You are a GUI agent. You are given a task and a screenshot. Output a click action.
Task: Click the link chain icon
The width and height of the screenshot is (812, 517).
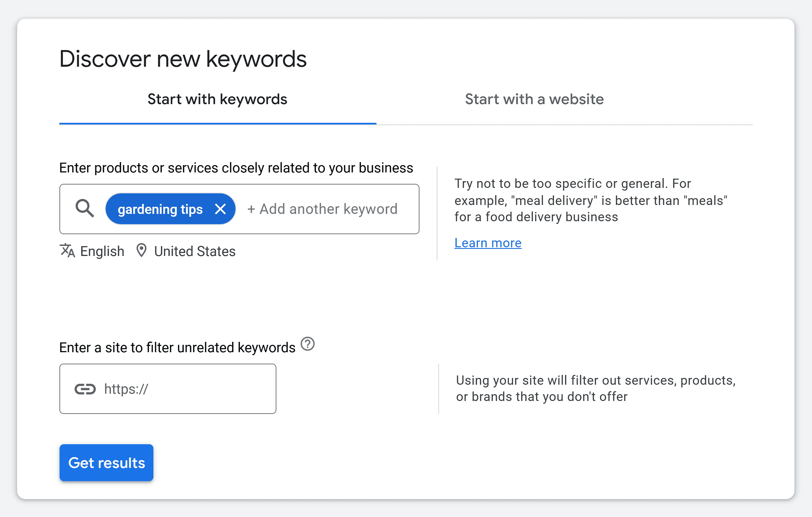pyautogui.click(x=85, y=389)
